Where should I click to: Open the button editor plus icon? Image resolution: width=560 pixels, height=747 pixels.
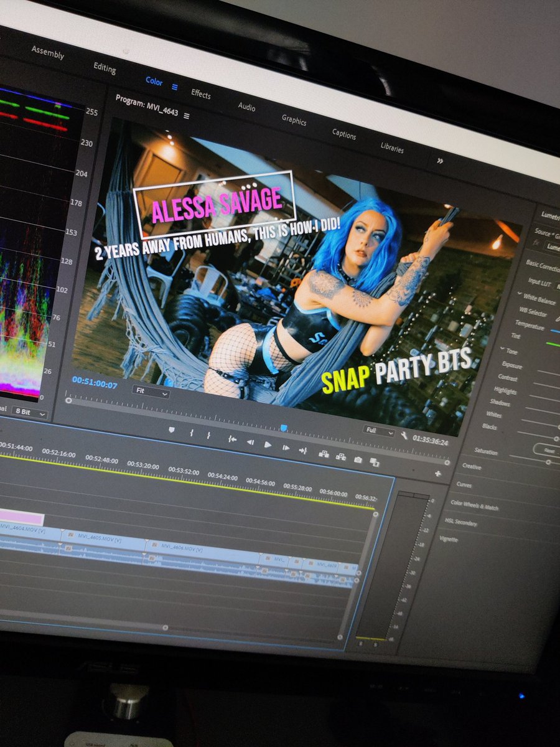pos(437,474)
